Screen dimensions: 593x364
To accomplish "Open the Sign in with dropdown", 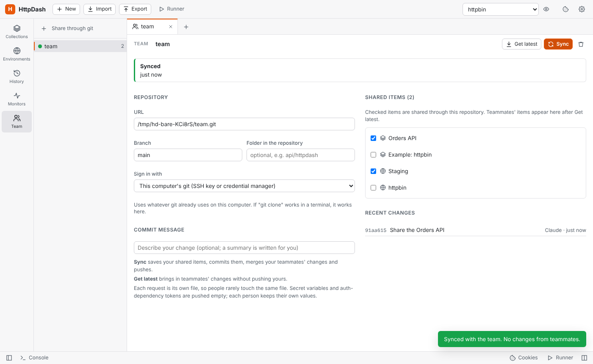I will (x=244, y=186).
